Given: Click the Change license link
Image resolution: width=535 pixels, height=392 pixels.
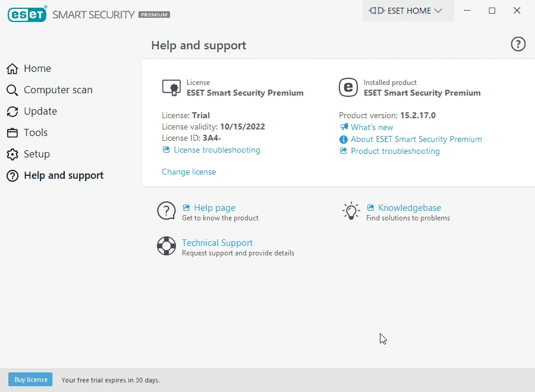Looking at the screenshot, I should coord(188,172).
